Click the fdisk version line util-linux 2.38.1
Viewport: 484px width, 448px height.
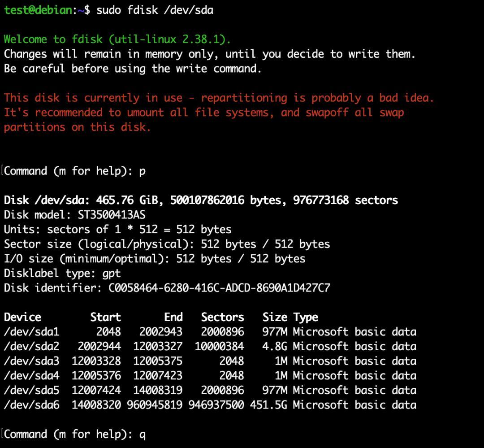pyautogui.click(x=117, y=39)
